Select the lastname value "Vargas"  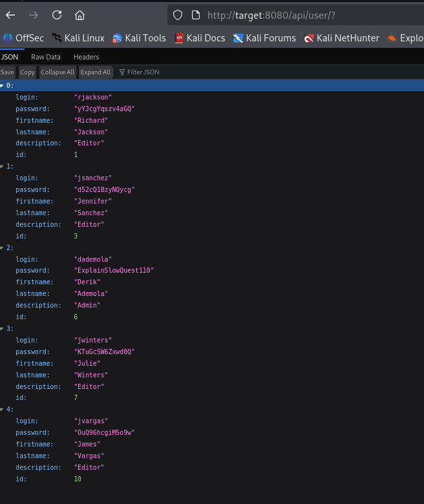[x=89, y=456]
